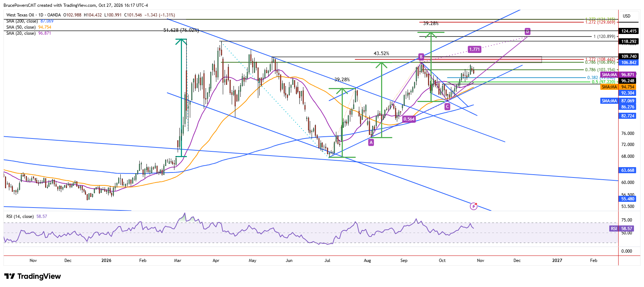Click the 51.628 (76.02%) measurement label
Image resolution: width=644 pixels, height=287 pixels.
pyautogui.click(x=181, y=30)
